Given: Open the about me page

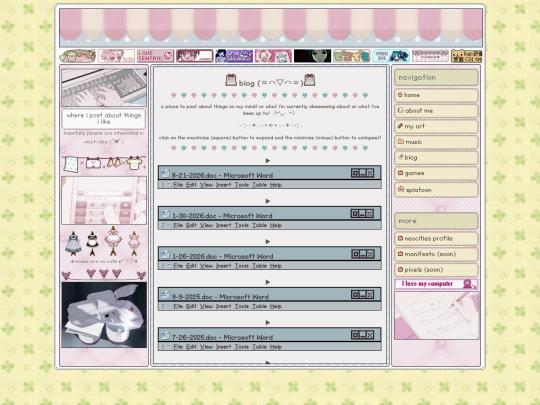Looking at the screenshot, I should click(436, 111).
